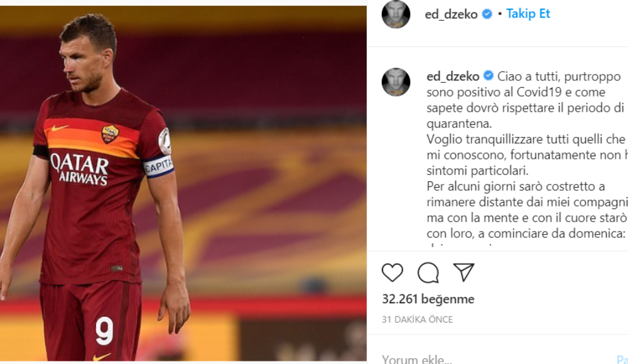Click the Qatar Airways logo on the jersey
628x364 pixels.
tap(79, 169)
